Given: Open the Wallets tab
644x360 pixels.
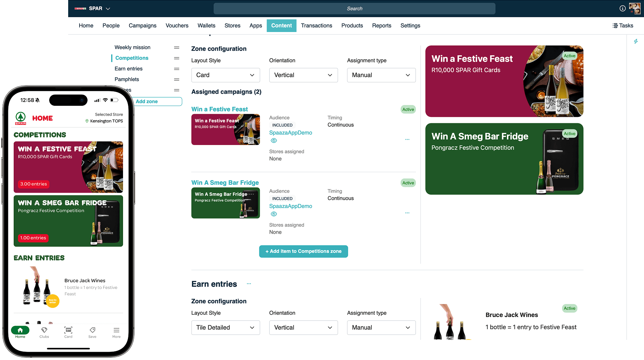Looking at the screenshot, I should point(206,25).
